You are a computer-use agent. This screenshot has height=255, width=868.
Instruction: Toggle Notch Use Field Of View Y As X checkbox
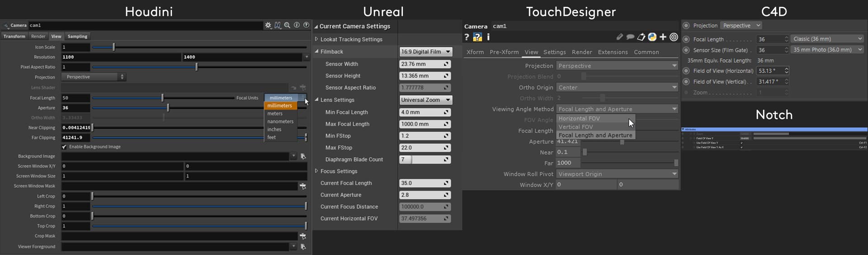tap(741, 147)
